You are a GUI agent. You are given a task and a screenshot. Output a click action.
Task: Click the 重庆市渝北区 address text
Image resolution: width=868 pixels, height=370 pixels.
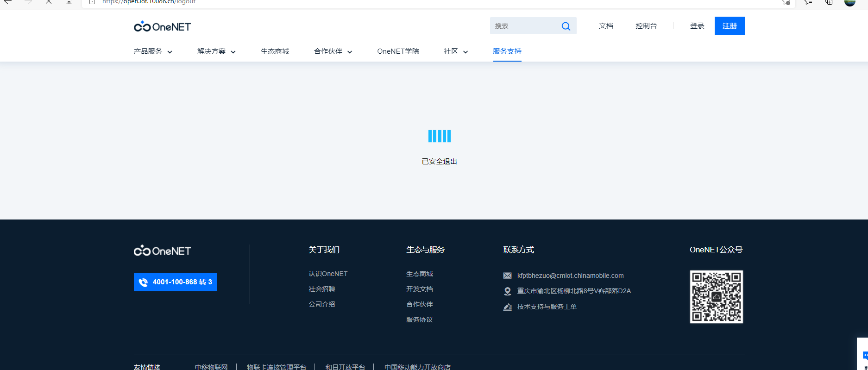[x=574, y=291]
